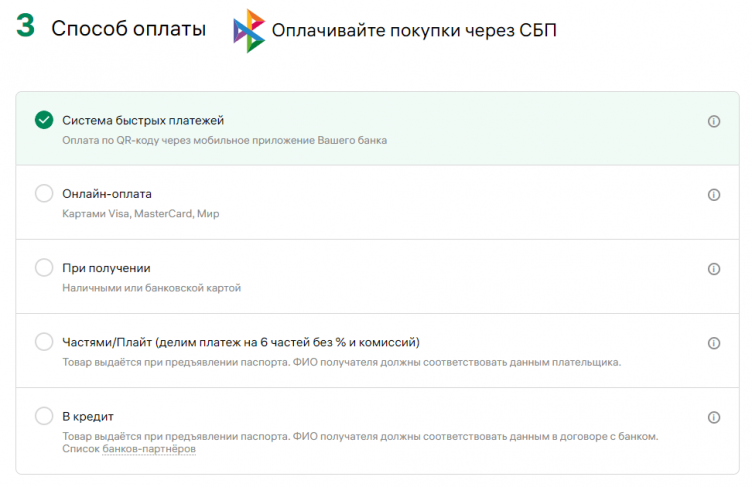Click the При получении label

point(106,268)
